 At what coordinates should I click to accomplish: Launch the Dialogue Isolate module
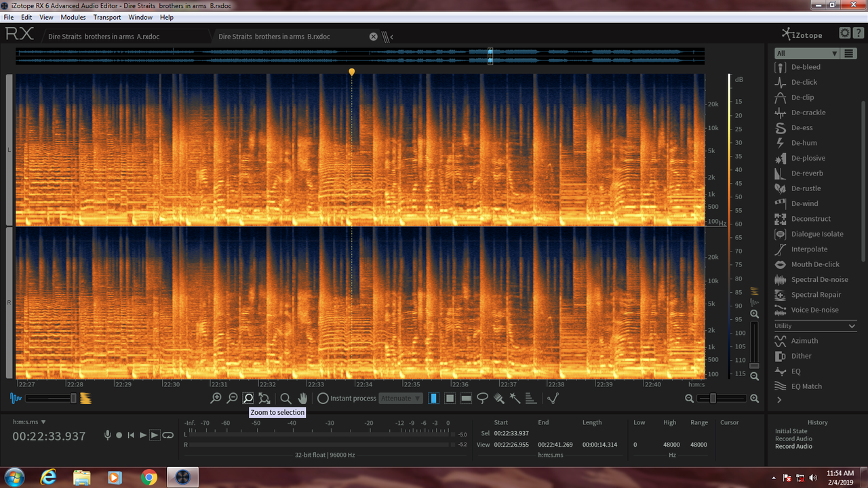[x=817, y=234]
